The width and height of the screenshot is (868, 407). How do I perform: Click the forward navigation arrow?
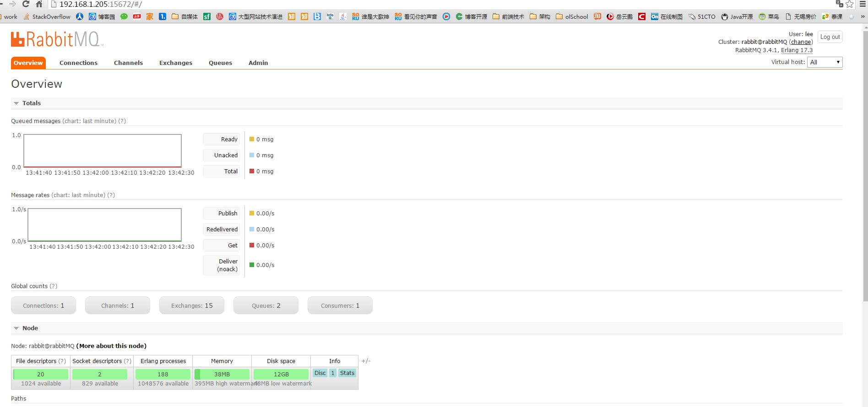12,4
